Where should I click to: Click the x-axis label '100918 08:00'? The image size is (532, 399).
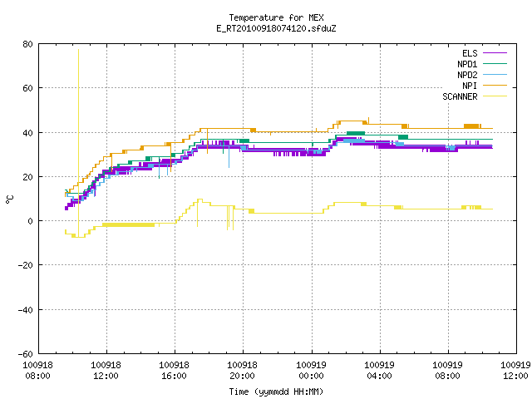coord(37,371)
